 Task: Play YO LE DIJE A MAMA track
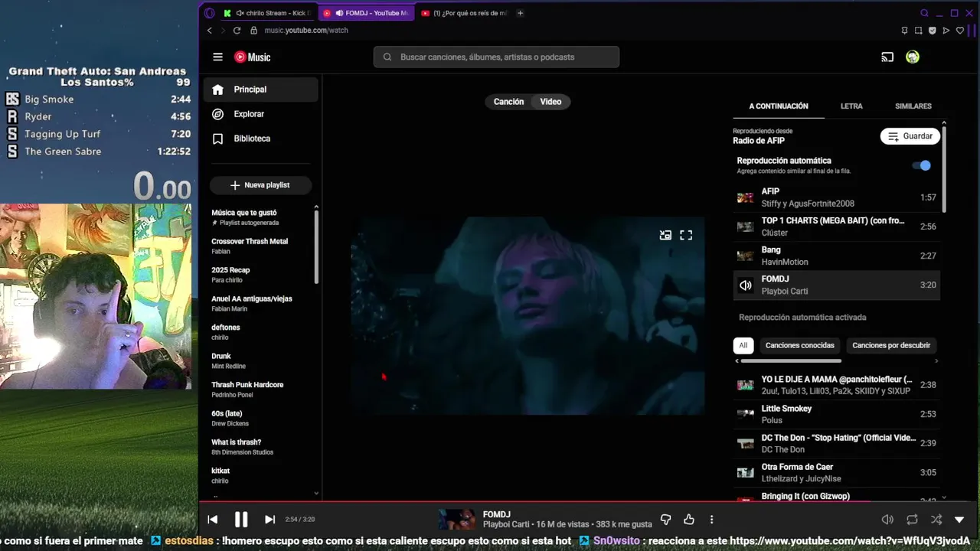click(837, 385)
